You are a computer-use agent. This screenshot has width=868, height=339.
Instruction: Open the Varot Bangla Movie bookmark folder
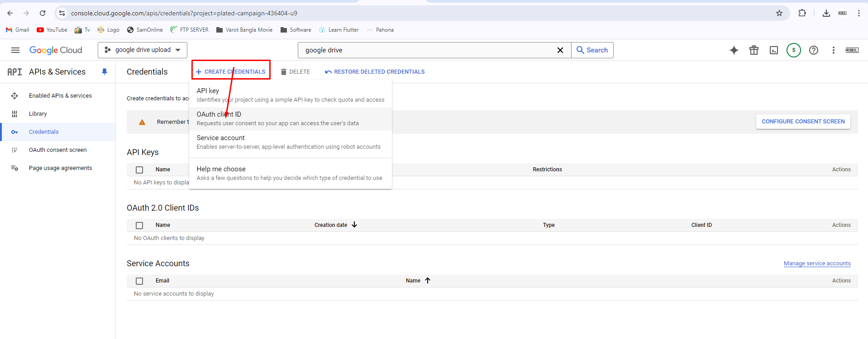pos(244,30)
